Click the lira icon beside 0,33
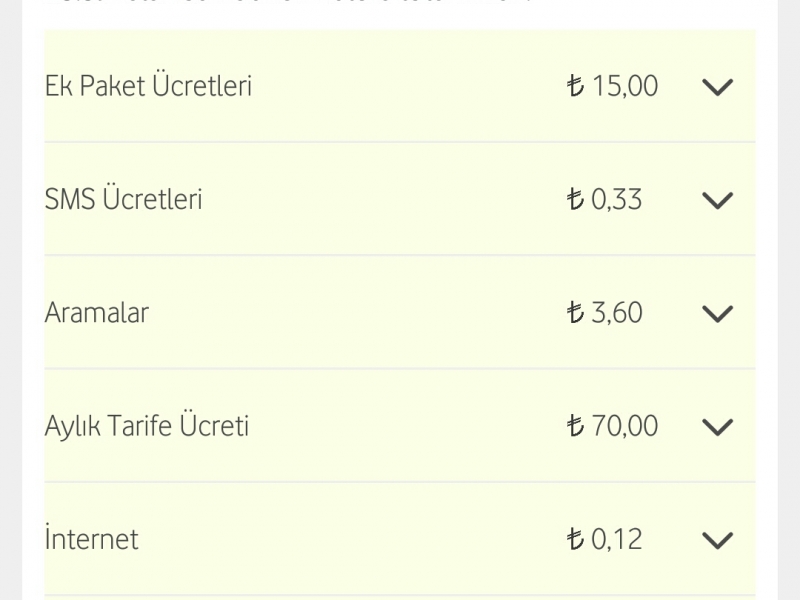Viewport: 800px width, 600px height. (x=575, y=199)
